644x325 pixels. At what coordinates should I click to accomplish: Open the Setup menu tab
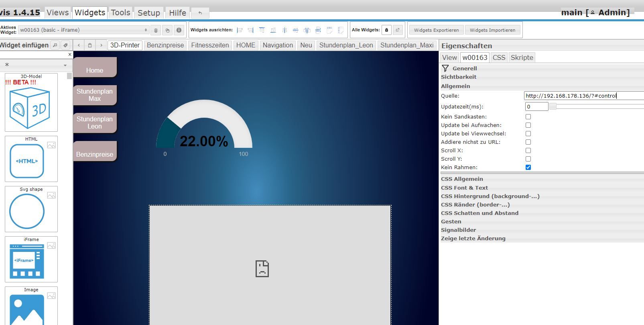click(149, 13)
